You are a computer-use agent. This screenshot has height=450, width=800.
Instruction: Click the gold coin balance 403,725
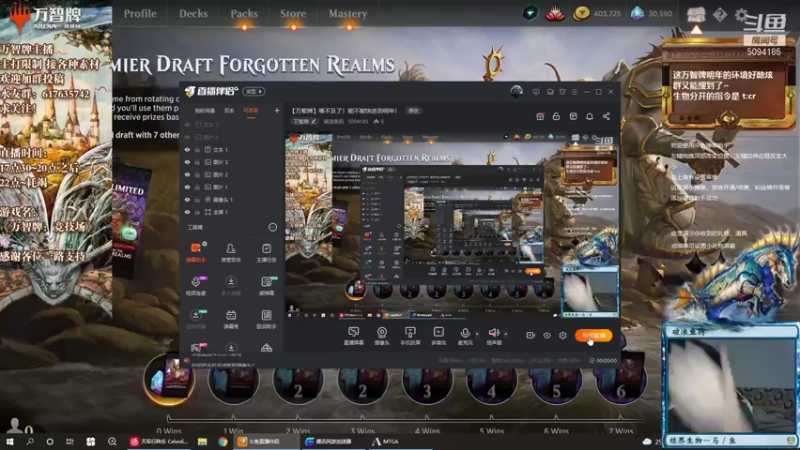pyautogui.click(x=597, y=14)
